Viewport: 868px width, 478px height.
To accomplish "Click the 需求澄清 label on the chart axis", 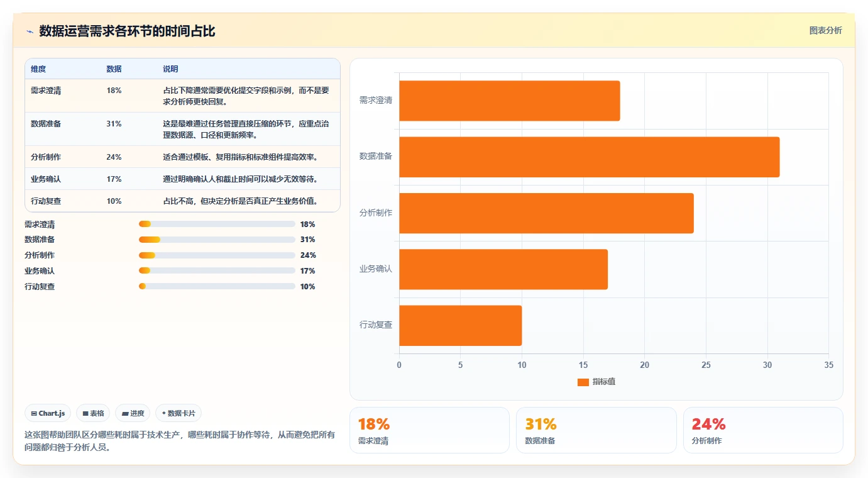I will tap(376, 101).
